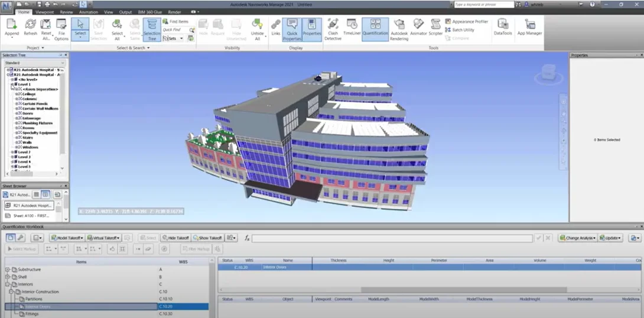The image size is (644, 318).
Task: Open the Virtual Takeoff dropdown
Action: click(x=103, y=238)
